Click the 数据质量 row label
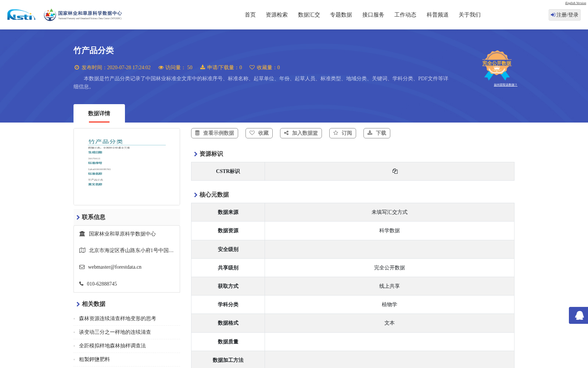Viewport: 588px width, 368px height. tap(228, 342)
